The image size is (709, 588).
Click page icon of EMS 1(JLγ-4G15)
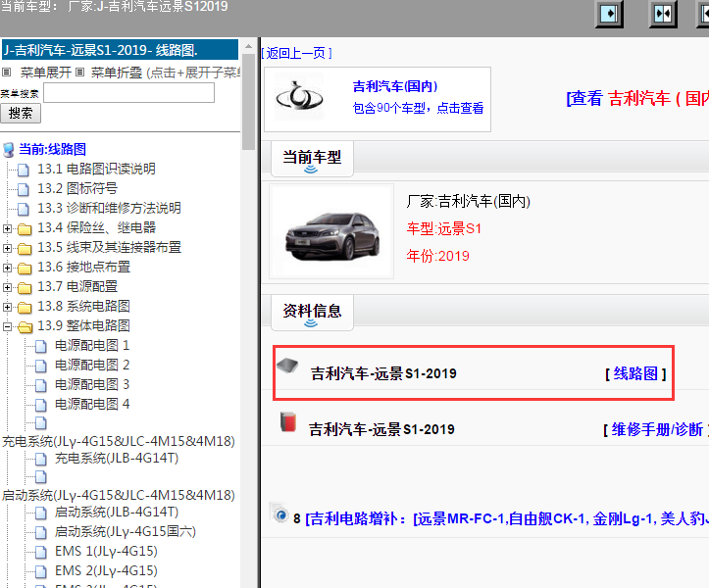pos(40,552)
